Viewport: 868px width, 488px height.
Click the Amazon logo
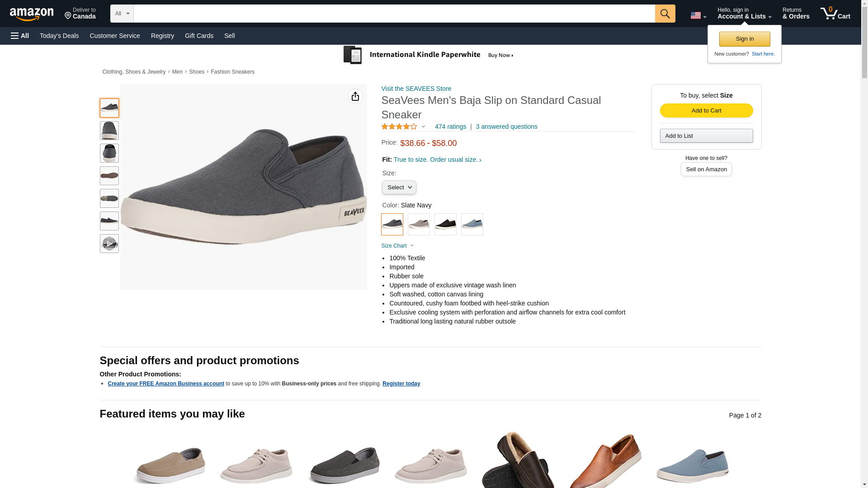tap(32, 14)
